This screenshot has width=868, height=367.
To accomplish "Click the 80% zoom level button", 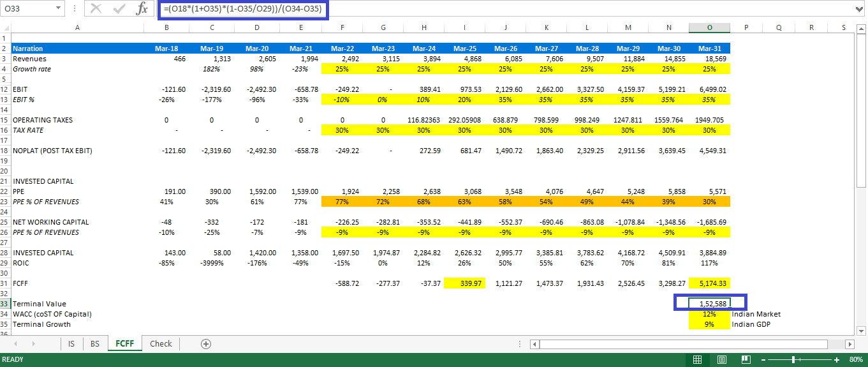I will pyautogui.click(x=856, y=360).
